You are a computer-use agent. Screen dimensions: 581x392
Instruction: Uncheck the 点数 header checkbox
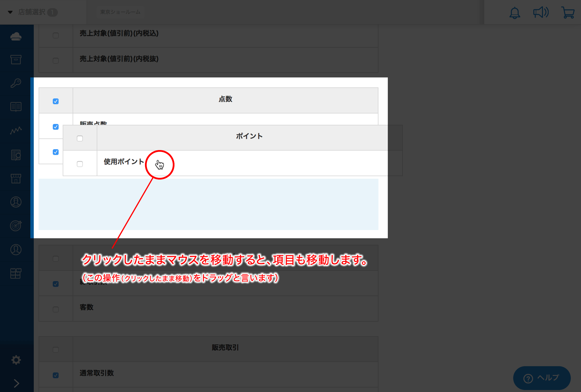(x=56, y=101)
